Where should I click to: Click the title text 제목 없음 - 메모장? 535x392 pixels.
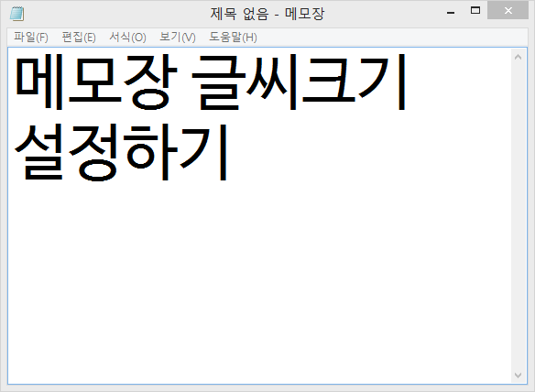267,14
